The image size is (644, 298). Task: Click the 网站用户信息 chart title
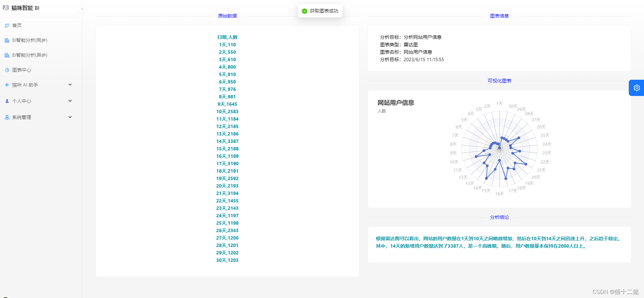click(x=396, y=103)
